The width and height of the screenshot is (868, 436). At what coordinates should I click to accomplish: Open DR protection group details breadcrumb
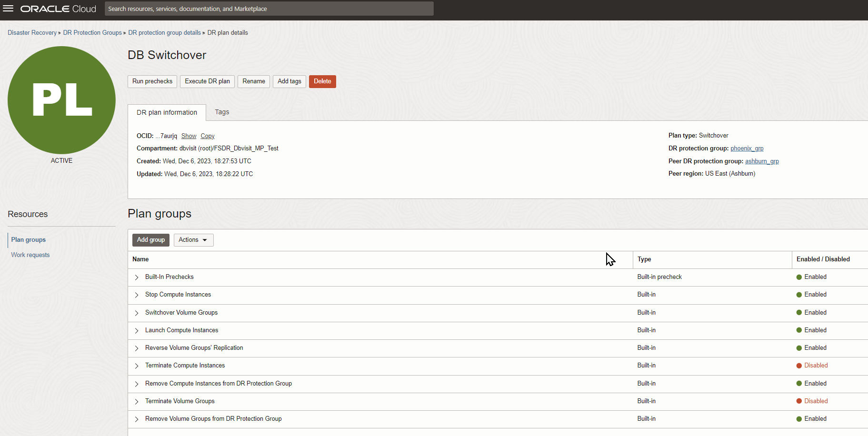pos(164,33)
